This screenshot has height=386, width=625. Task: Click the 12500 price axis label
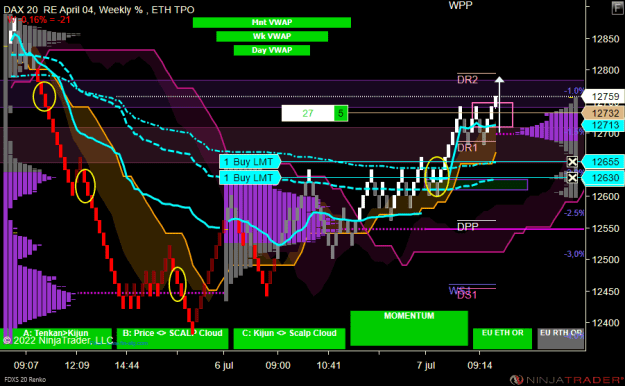coord(605,260)
